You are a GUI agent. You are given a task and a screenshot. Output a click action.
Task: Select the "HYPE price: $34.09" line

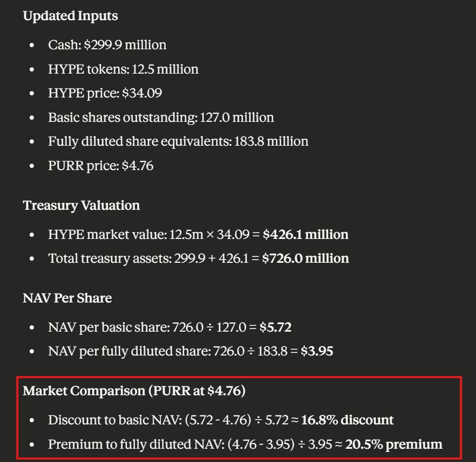point(105,94)
